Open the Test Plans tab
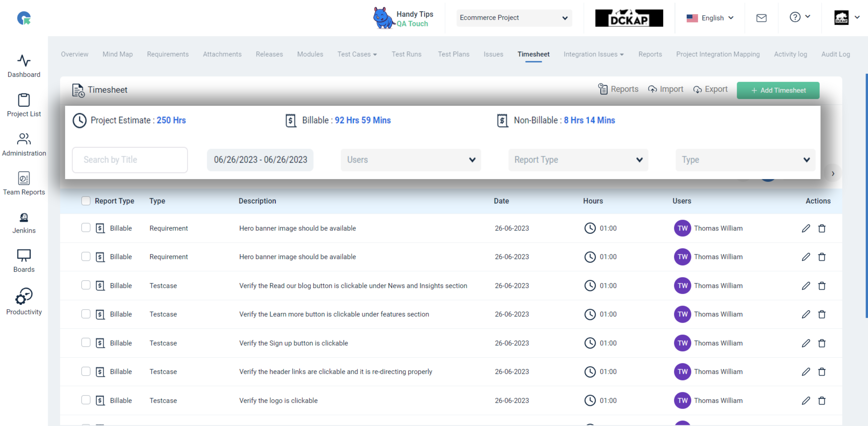The width and height of the screenshot is (868, 426). pos(454,54)
